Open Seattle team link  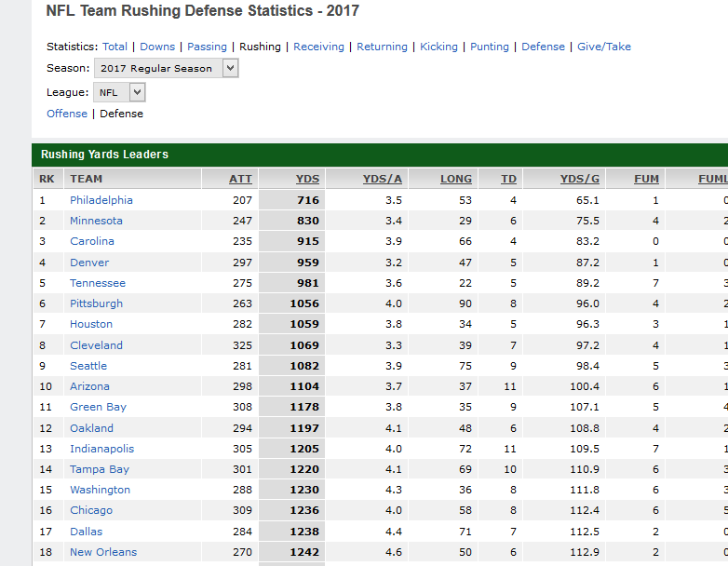point(88,366)
